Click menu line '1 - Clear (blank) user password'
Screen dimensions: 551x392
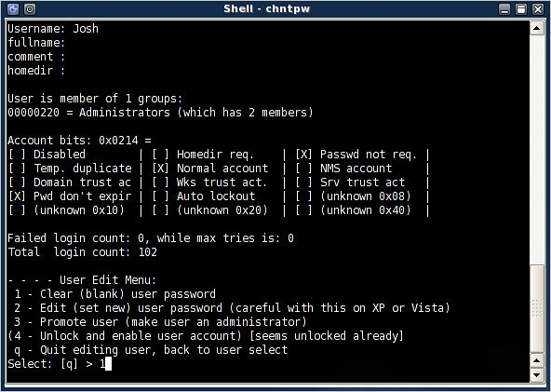click(114, 294)
